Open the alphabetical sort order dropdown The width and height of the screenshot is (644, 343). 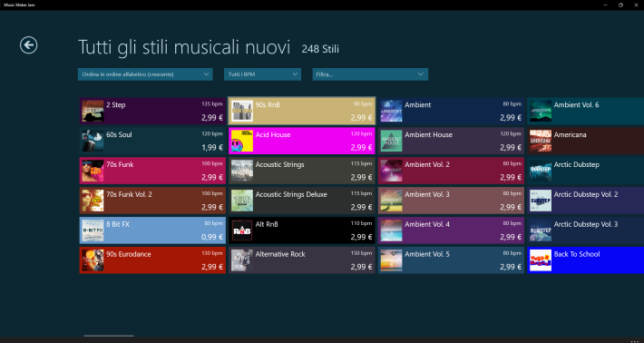(x=145, y=74)
